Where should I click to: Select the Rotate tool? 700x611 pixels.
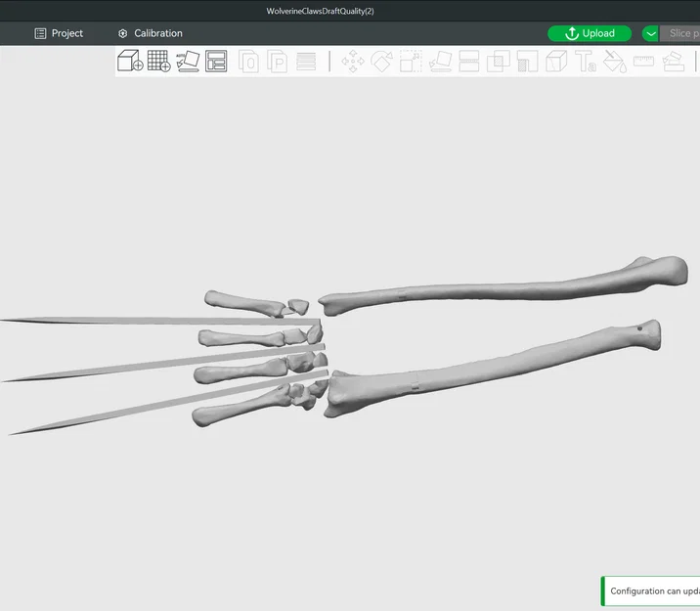pyautogui.click(x=381, y=62)
